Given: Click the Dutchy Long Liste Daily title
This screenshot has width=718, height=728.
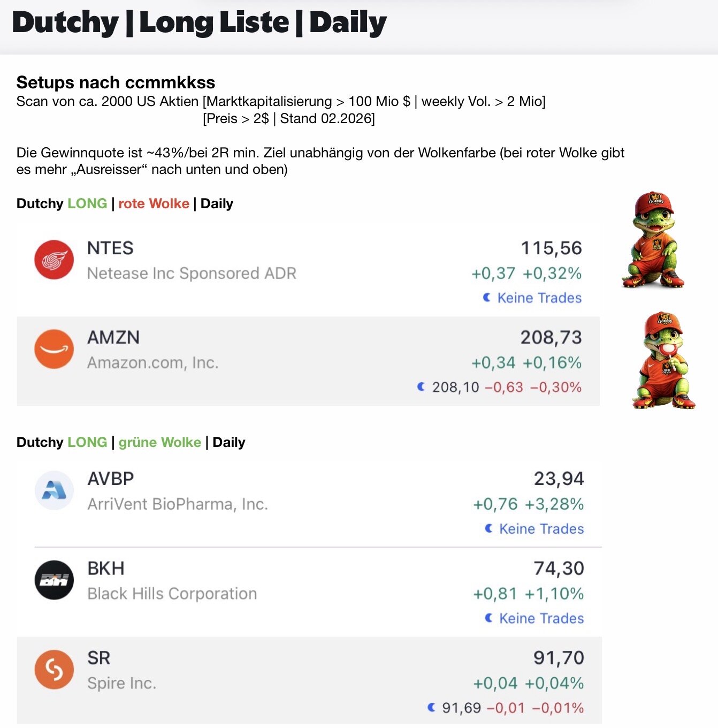Looking at the screenshot, I should [x=199, y=24].
